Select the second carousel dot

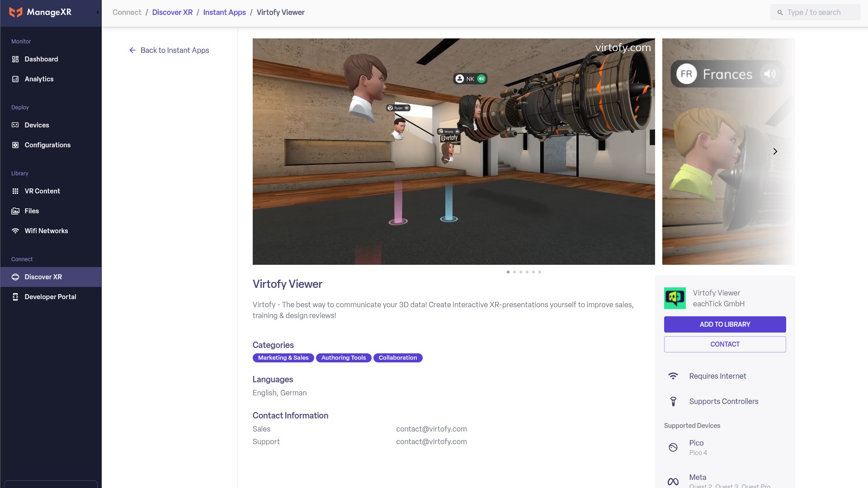[x=514, y=272]
